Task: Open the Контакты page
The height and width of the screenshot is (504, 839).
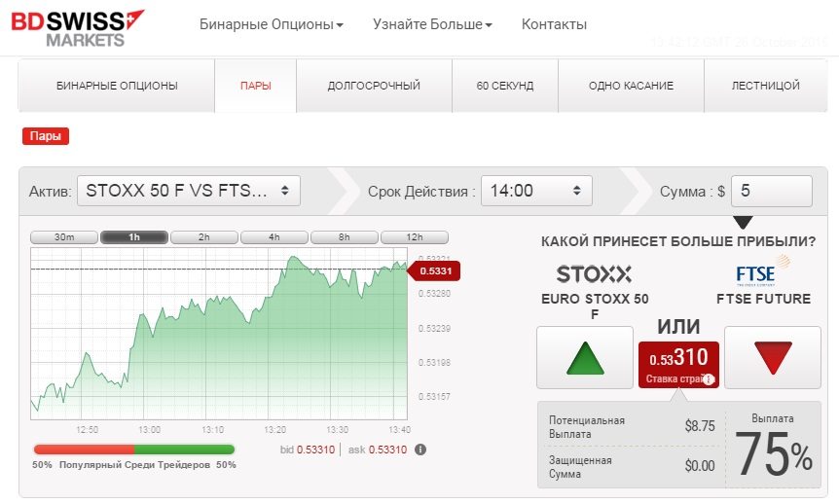Action: [x=554, y=24]
